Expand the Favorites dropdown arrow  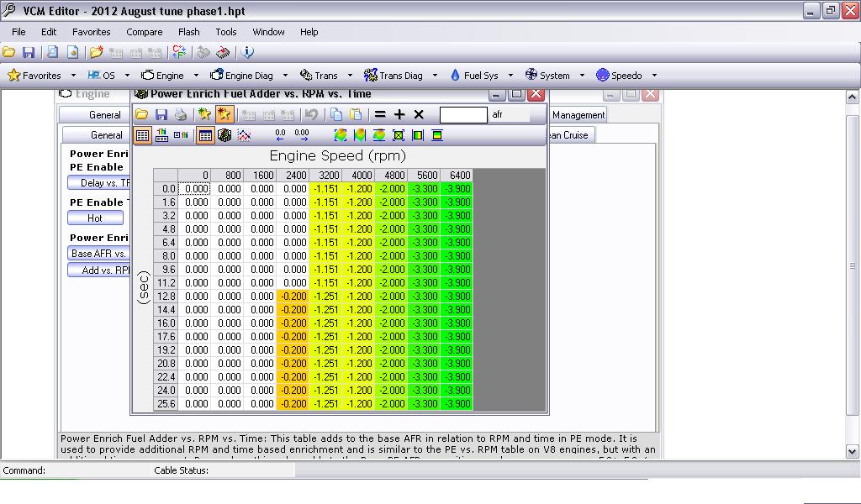(x=74, y=75)
